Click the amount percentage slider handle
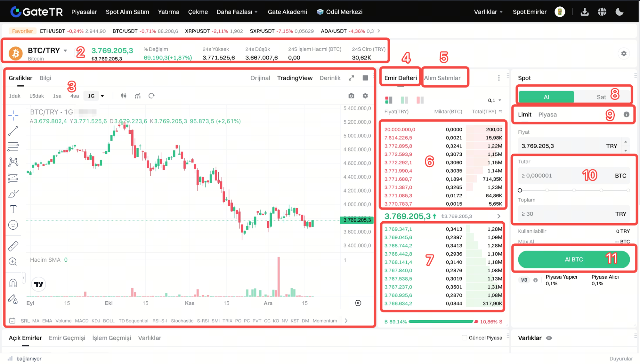This screenshot has height=364, width=640. coord(520,190)
